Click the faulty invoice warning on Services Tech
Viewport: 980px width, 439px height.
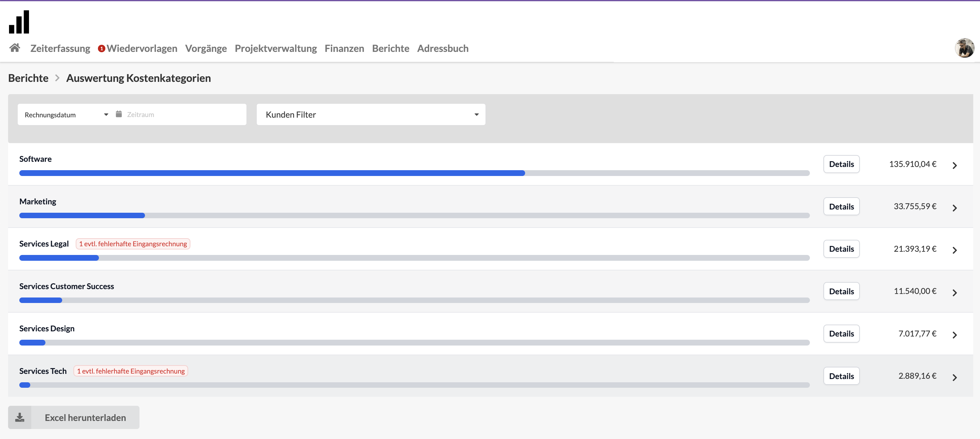130,371
